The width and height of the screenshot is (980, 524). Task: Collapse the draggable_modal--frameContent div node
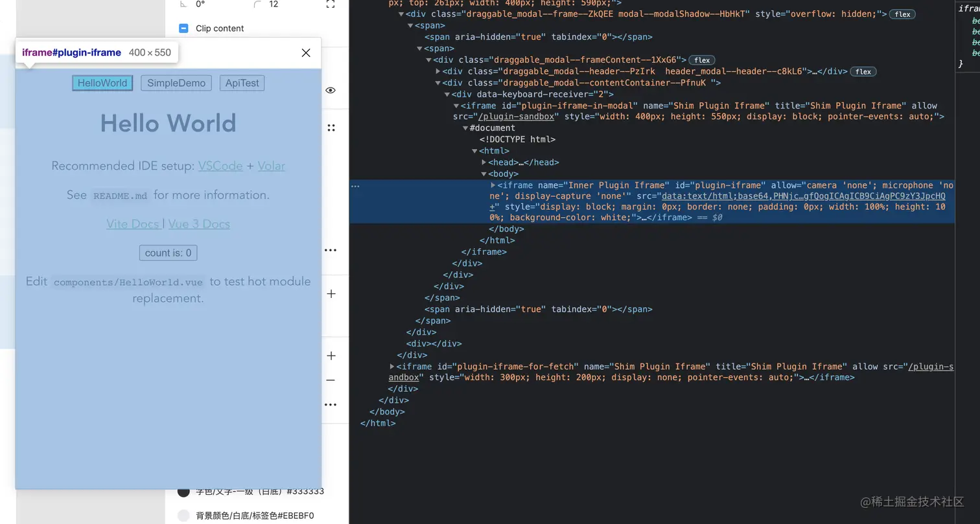428,60
